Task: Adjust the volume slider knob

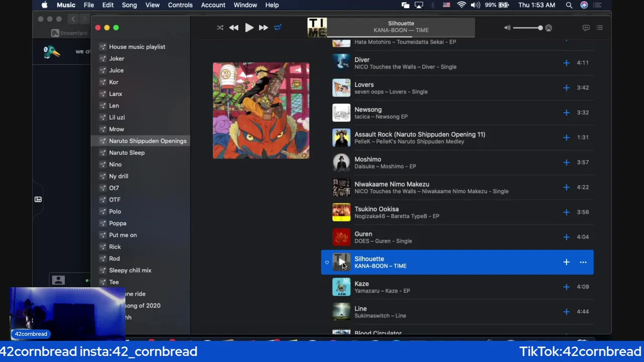Action: (x=540, y=28)
